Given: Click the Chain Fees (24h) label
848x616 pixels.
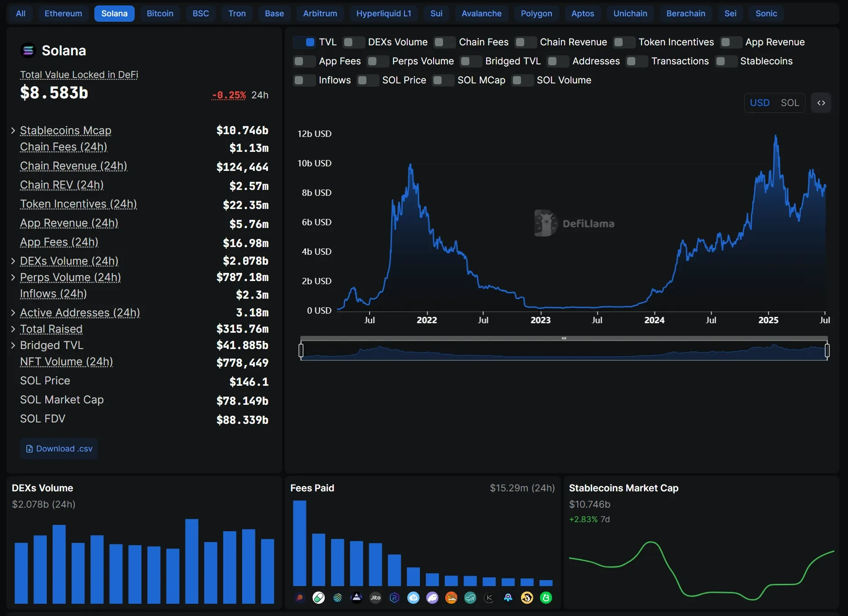Looking at the screenshot, I should 63,147.
